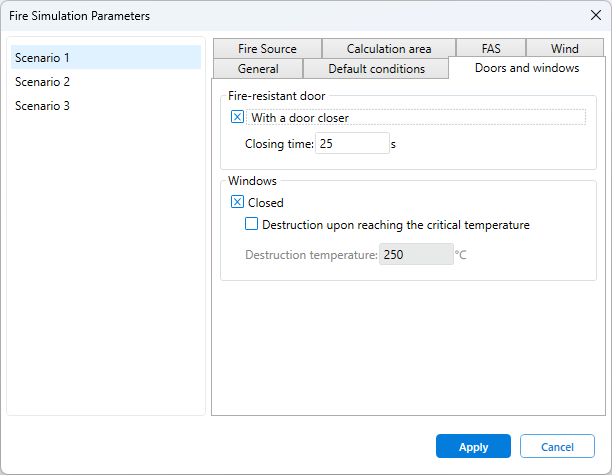Click the Closing time input field
This screenshot has height=475, width=612.
352,144
